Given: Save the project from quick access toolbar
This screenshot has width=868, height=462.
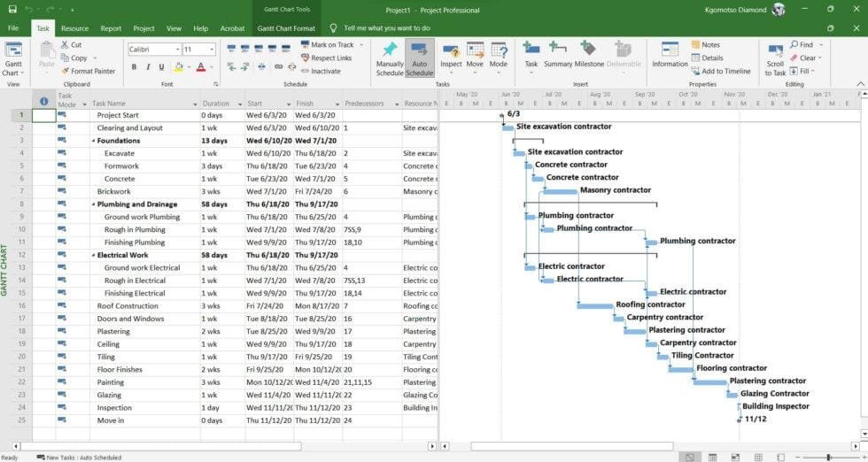Looking at the screenshot, I should (x=12, y=10).
